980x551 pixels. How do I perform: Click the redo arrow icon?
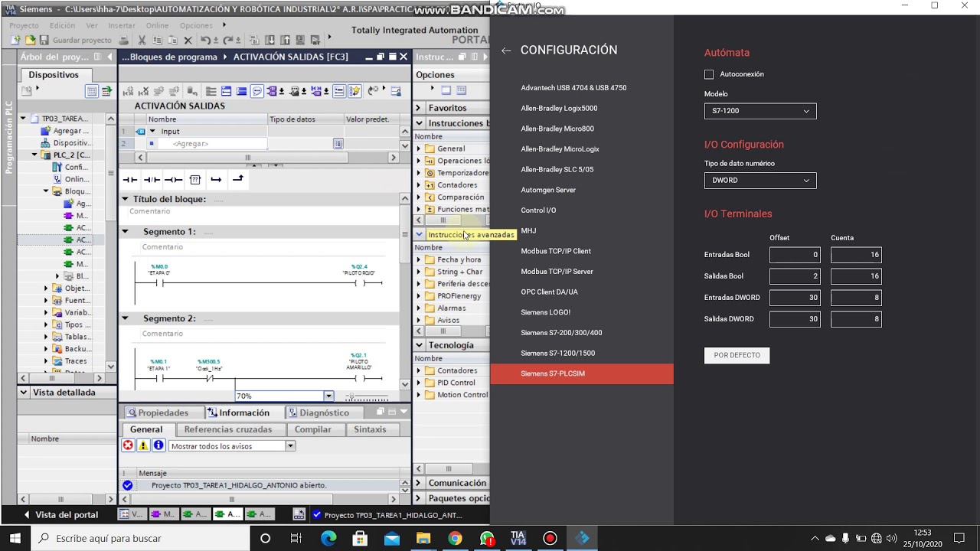[227, 40]
